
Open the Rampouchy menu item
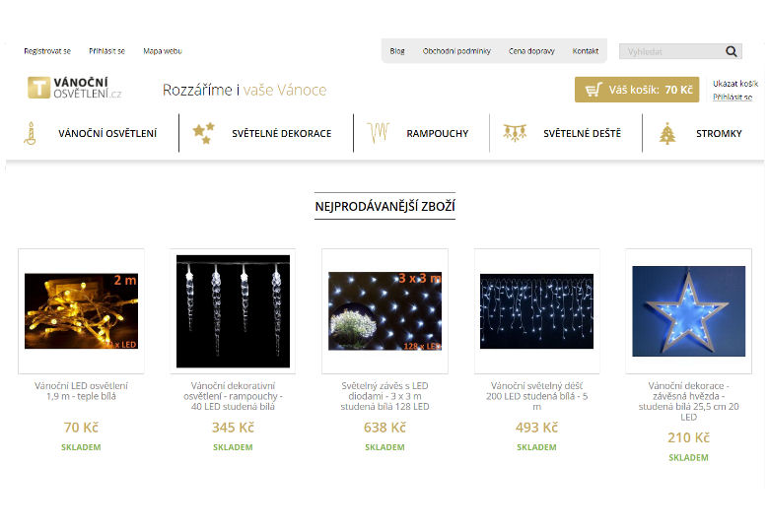[437, 134]
